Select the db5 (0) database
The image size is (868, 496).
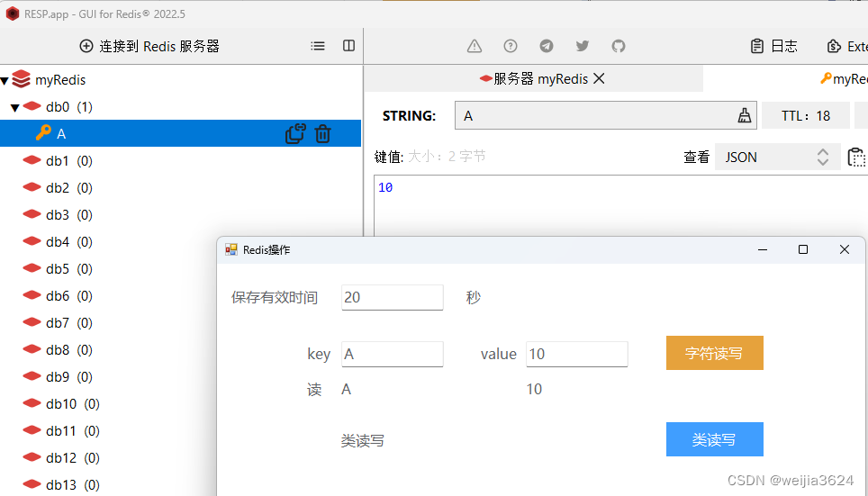(x=69, y=268)
